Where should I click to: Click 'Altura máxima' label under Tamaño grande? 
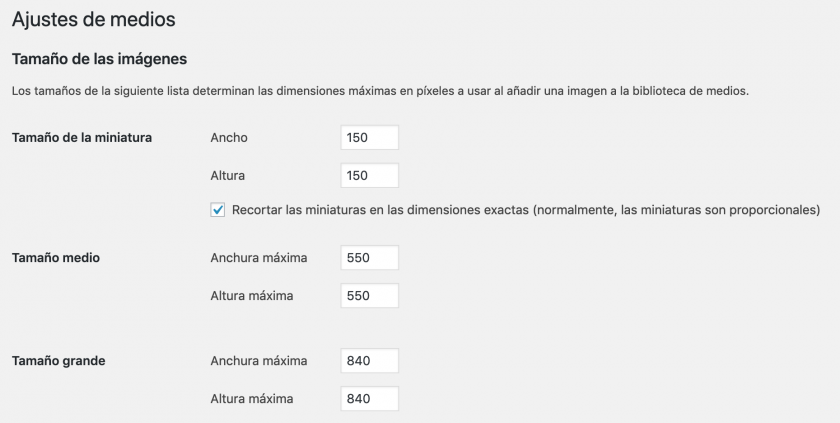pos(251,399)
